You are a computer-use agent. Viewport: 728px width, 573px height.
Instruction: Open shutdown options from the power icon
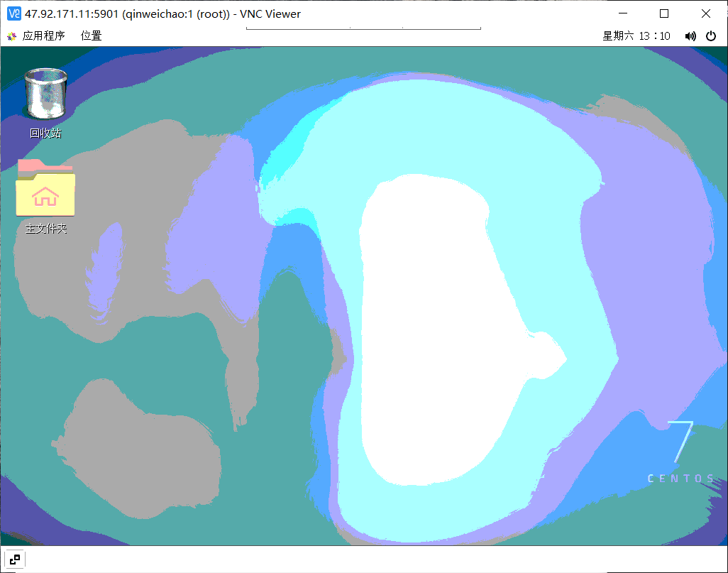[x=711, y=36]
